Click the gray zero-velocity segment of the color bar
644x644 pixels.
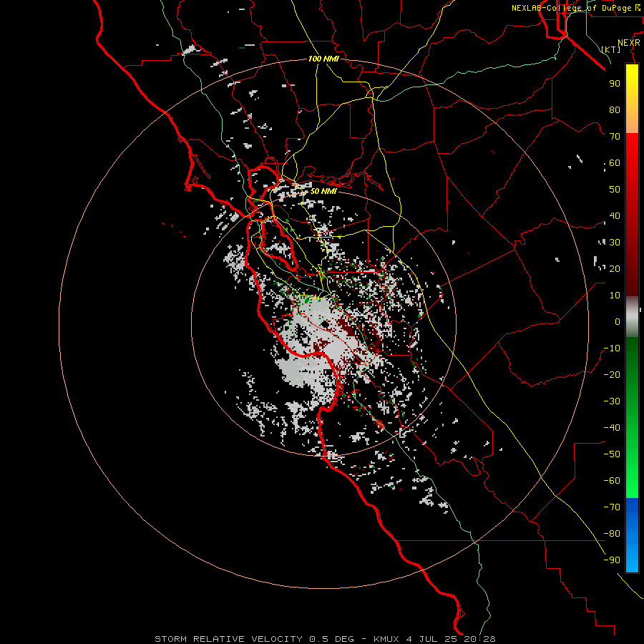632,317
